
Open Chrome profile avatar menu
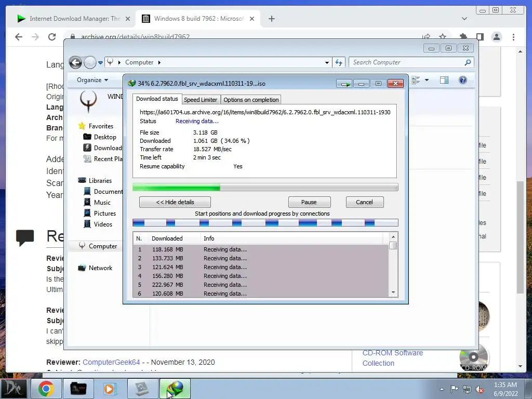click(x=497, y=37)
